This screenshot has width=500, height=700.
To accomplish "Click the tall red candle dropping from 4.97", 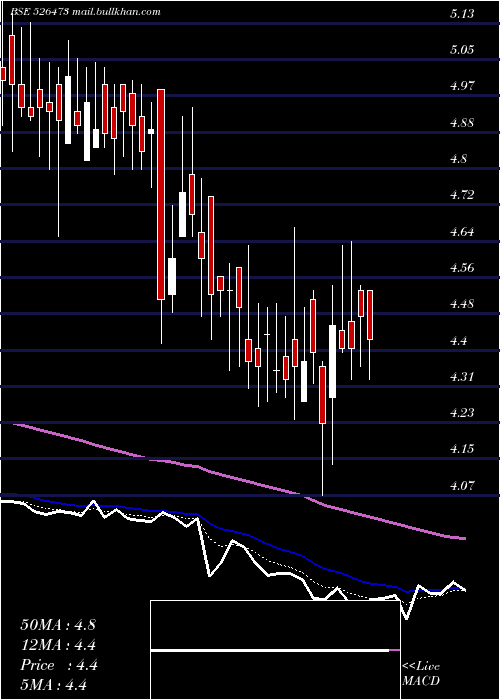I will [161, 194].
